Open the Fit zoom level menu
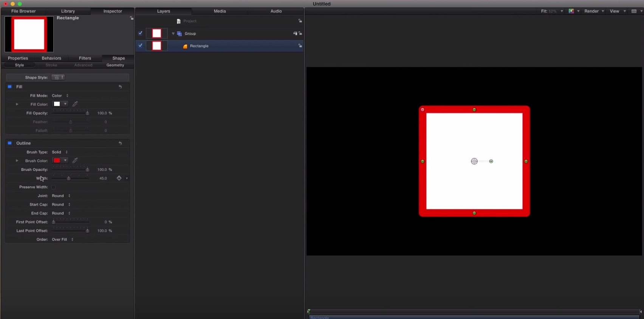This screenshot has width=644, height=319. [552, 11]
